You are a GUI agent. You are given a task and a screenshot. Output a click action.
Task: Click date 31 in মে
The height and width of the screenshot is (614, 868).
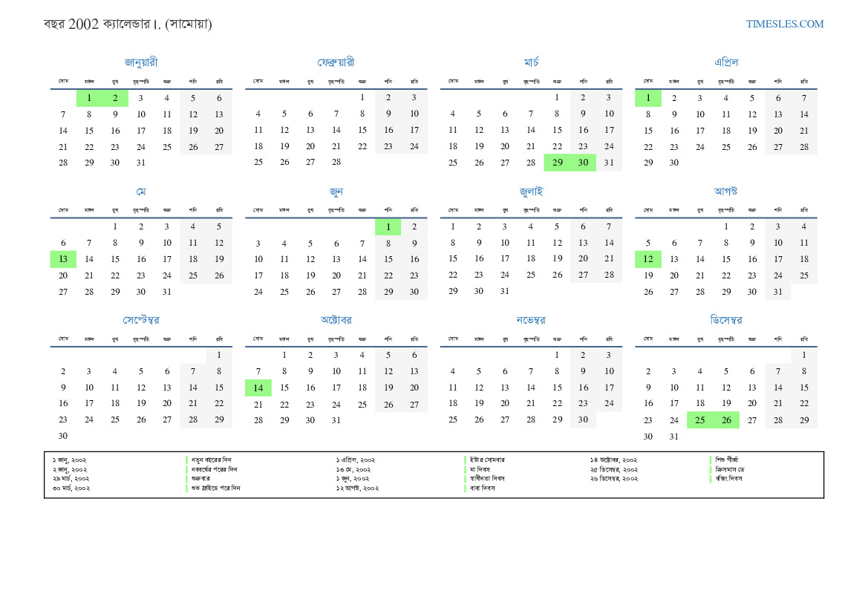point(167,292)
